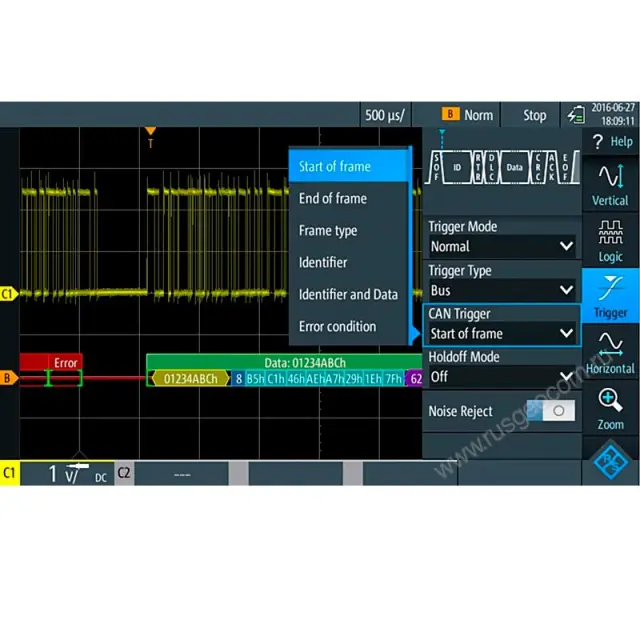Open the Holdoff Mode dropdown

coord(501,377)
